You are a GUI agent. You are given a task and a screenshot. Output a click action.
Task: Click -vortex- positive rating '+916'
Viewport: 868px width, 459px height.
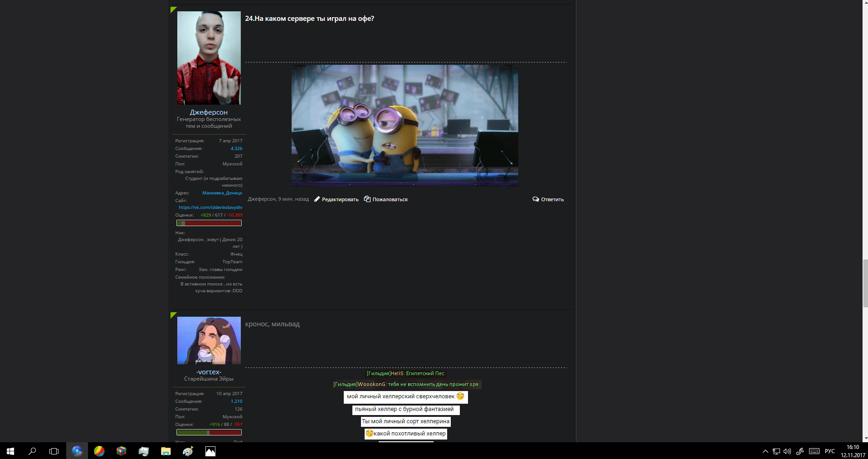click(215, 425)
